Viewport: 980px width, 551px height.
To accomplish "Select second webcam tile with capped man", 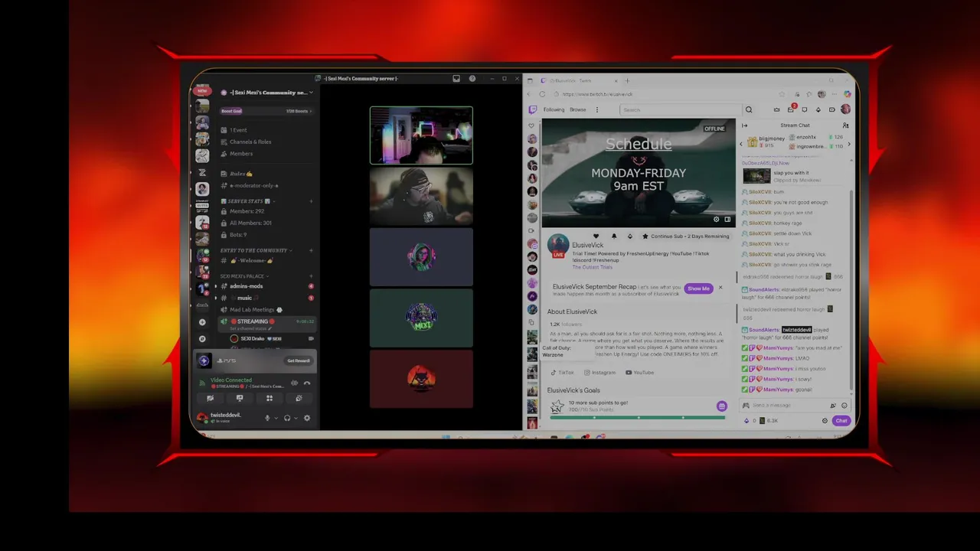I will tap(421, 196).
